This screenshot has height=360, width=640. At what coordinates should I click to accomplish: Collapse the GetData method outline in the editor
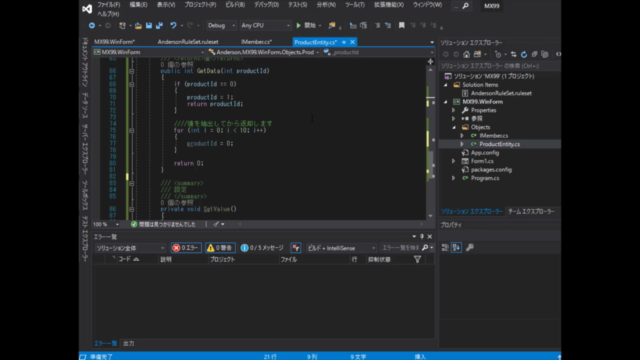point(131,71)
